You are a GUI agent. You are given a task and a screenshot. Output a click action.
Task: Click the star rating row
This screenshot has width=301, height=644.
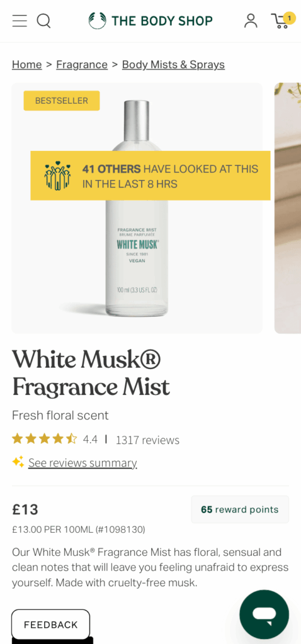pyautogui.click(x=45, y=439)
